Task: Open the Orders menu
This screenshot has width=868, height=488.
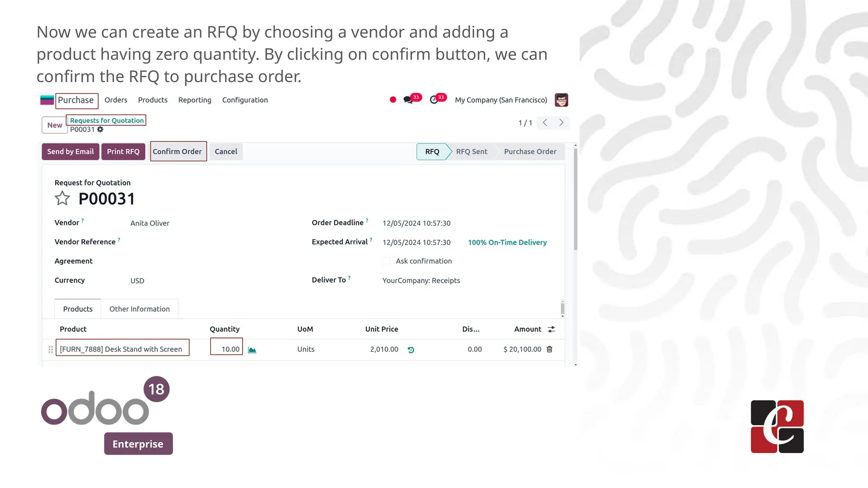Action: coord(116,100)
